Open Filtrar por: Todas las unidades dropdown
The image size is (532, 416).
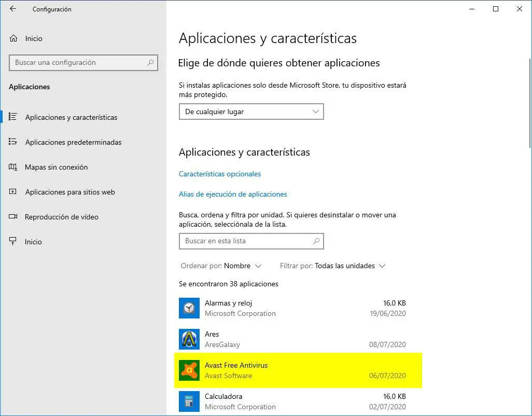[x=332, y=266]
